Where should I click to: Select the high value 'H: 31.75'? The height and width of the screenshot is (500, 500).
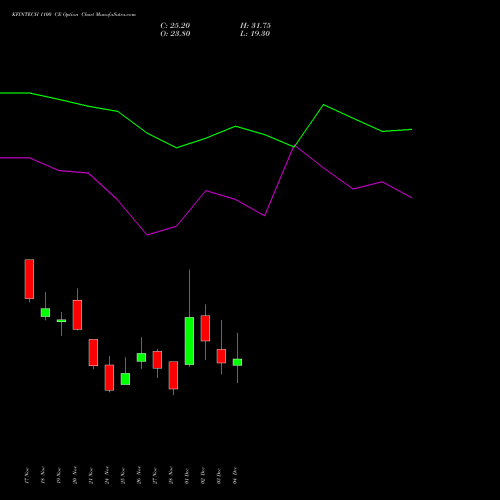coord(255,26)
